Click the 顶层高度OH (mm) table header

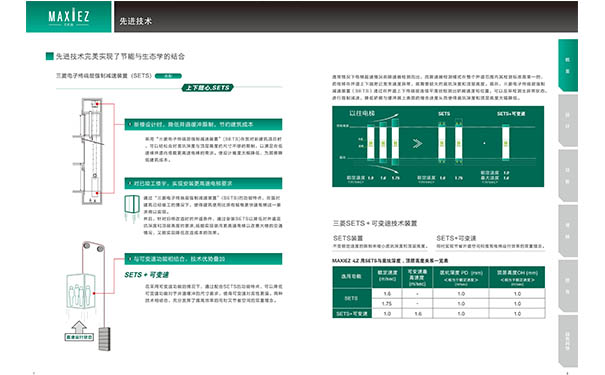click(x=517, y=277)
